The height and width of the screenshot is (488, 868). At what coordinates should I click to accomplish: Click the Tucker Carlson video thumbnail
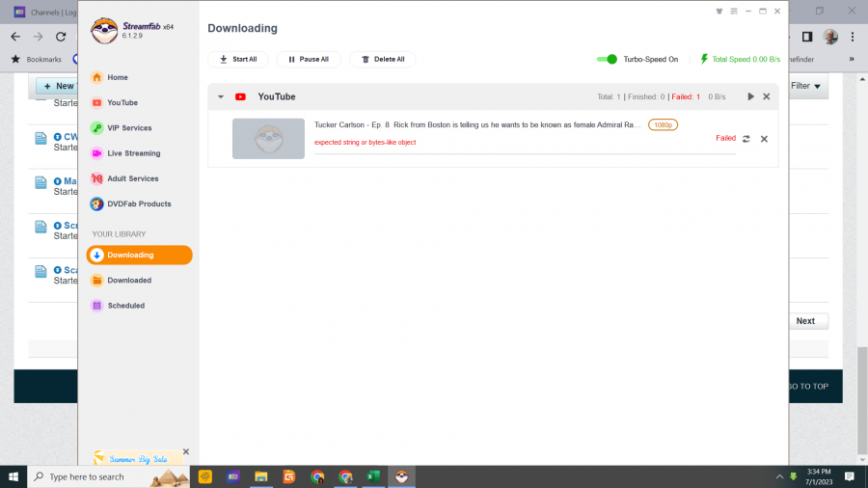(268, 139)
